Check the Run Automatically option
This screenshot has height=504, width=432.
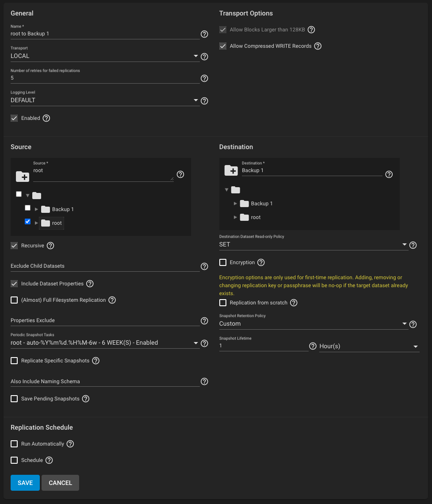(x=14, y=444)
